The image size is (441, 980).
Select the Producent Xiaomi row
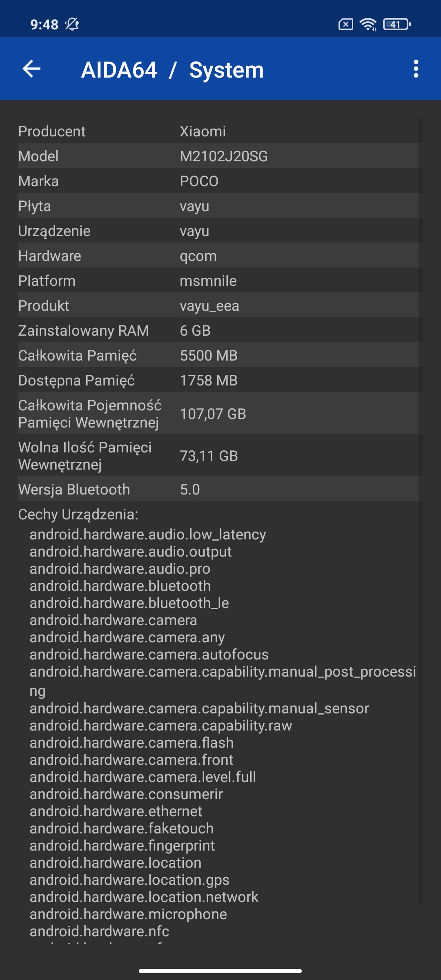218,131
